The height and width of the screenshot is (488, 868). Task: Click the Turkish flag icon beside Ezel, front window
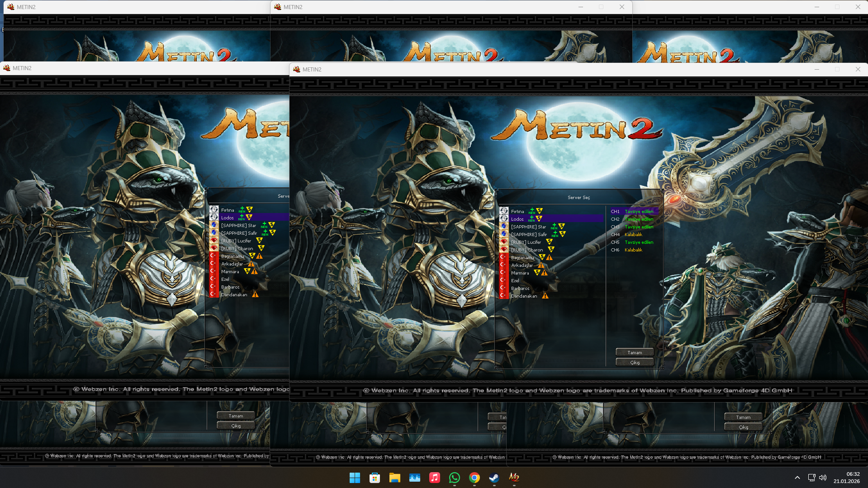click(x=504, y=280)
